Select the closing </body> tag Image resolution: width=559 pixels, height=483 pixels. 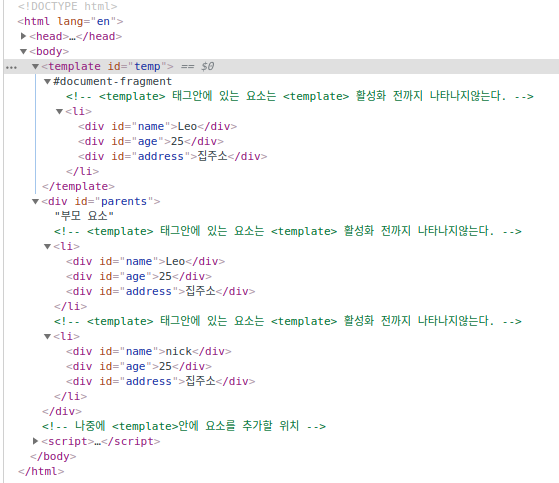[53, 456]
